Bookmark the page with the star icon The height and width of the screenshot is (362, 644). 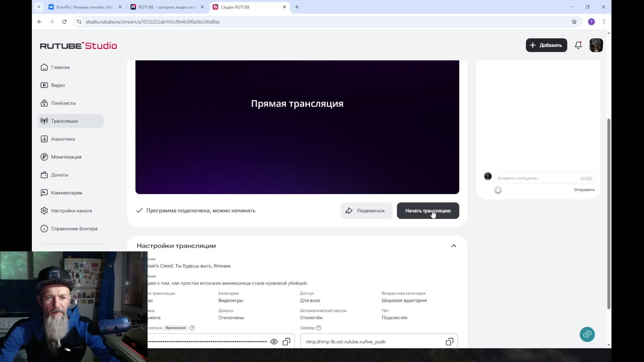(x=574, y=22)
